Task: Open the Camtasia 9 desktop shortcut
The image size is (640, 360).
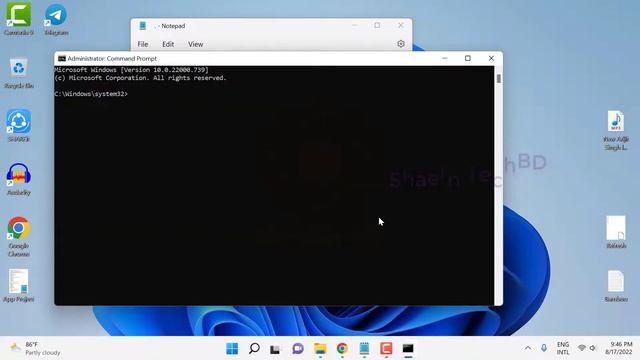Action: [x=18, y=19]
